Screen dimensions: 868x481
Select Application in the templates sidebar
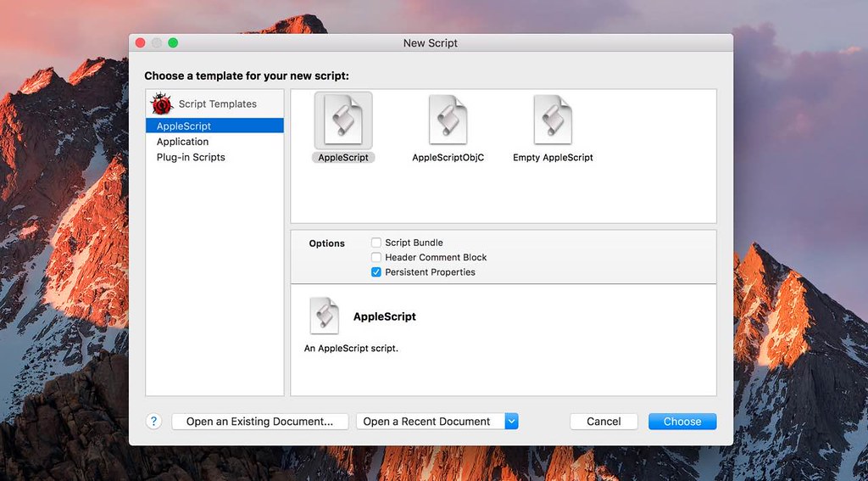point(214,142)
